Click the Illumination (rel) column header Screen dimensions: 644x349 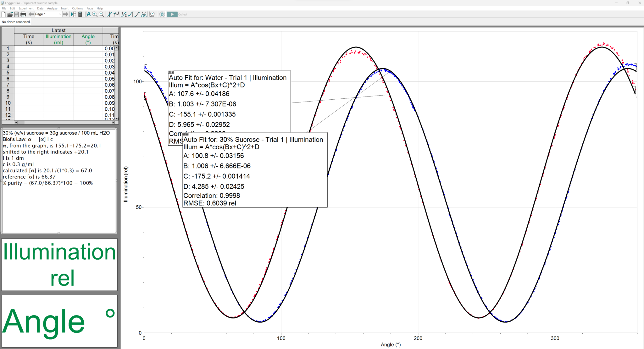[x=58, y=39]
